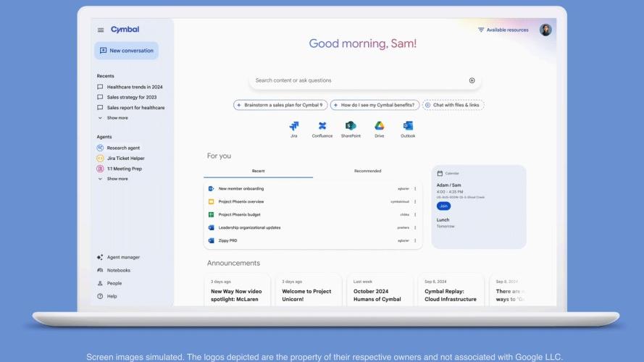
Task: Open more options for Leadership organizational updates
Action: tap(415, 228)
